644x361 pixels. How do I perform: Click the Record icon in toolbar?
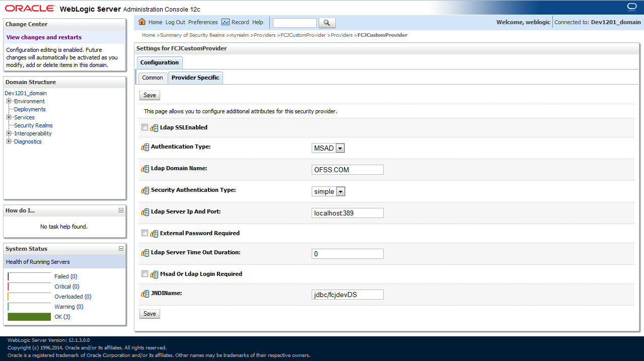tap(226, 22)
